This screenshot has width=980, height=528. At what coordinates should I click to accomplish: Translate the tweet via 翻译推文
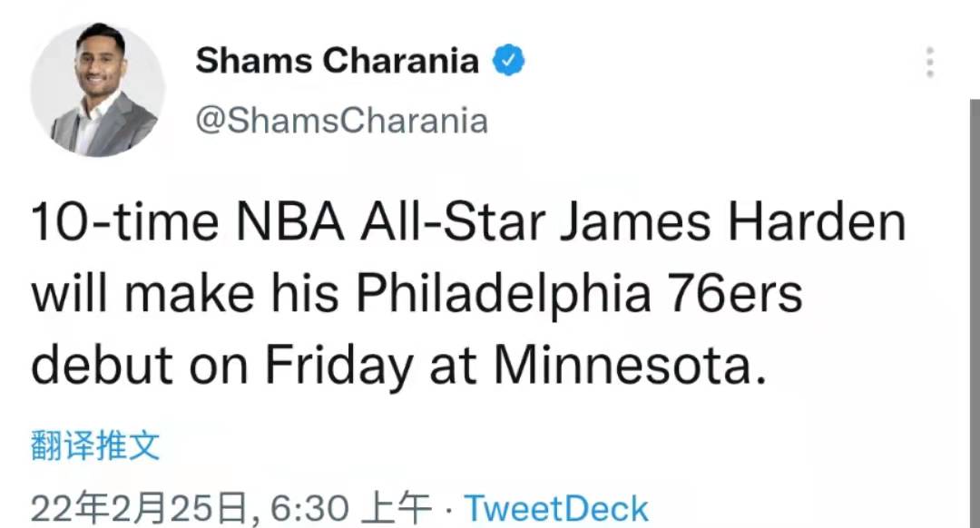pos(95,446)
